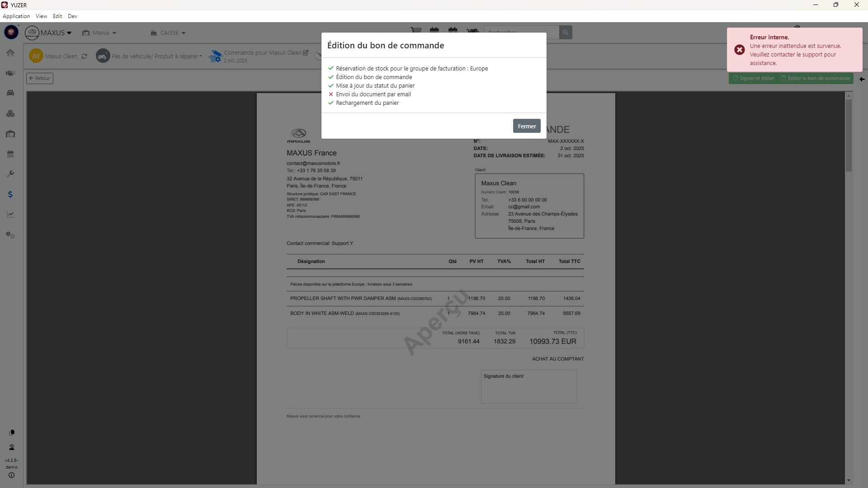Open the wrench workshop sidebar icon
Viewport: 868px width, 488px height.
click(10, 174)
